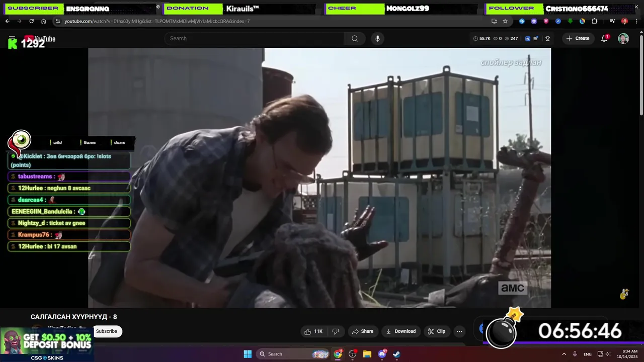
Task: Click the magnifier search button
Action: tap(355, 38)
